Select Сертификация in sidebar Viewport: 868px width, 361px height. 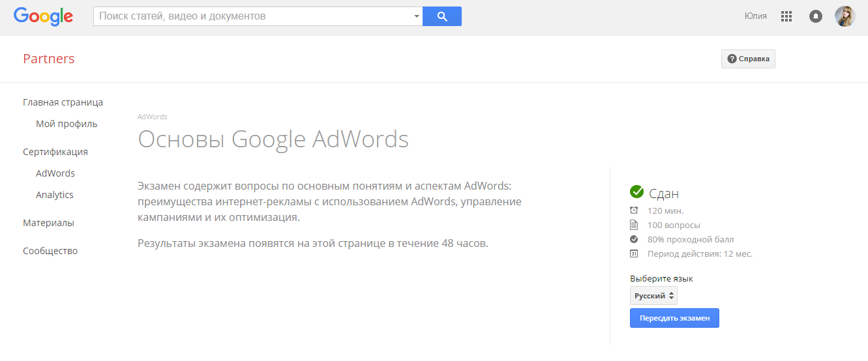[x=55, y=152]
